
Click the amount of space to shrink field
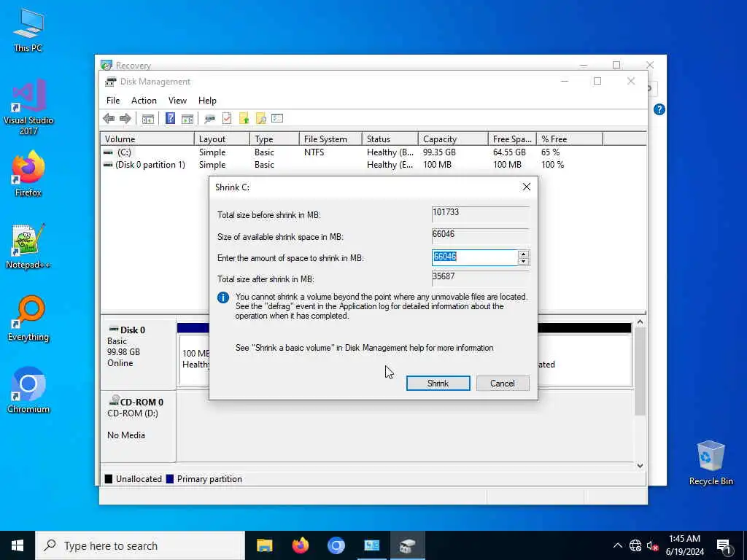(x=474, y=257)
